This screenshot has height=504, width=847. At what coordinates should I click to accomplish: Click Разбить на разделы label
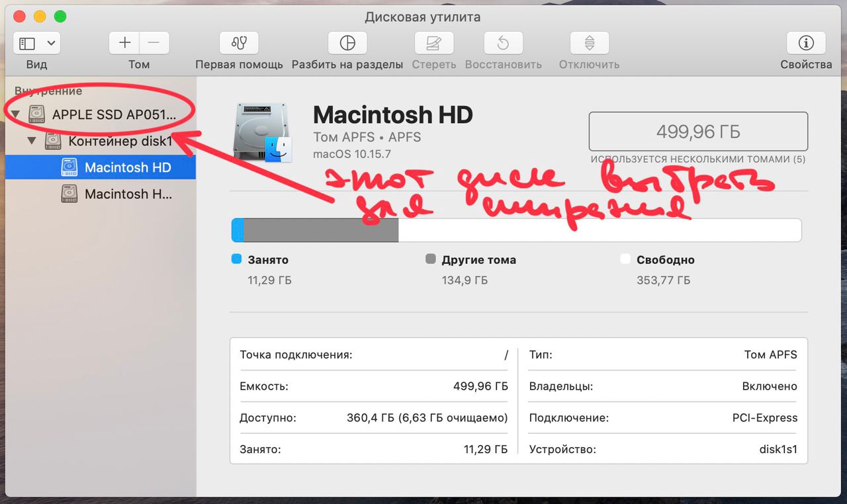[347, 65]
